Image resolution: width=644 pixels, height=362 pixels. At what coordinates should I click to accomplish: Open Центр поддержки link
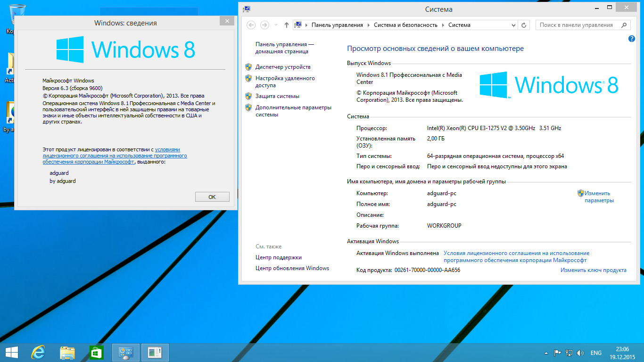click(x=279, y=257)
